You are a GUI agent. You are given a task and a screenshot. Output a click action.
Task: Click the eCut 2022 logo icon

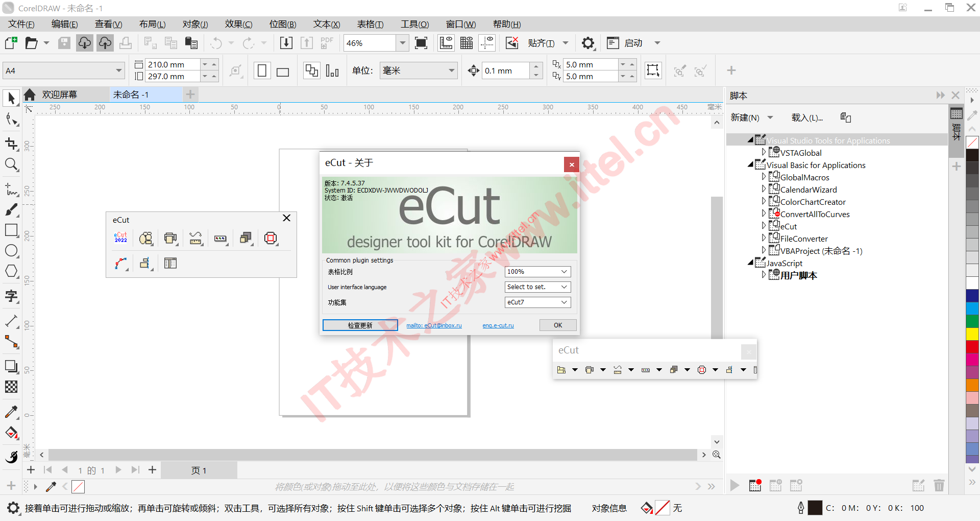[x=121, y=238]
